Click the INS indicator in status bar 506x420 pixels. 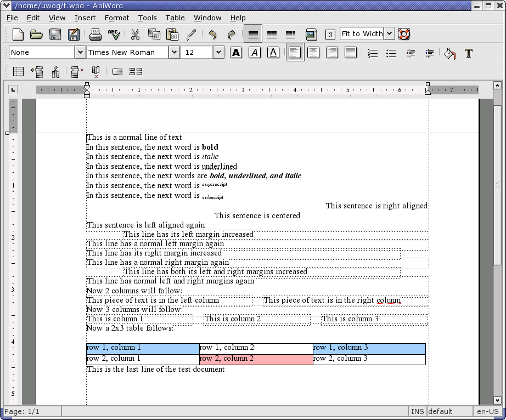417,411
